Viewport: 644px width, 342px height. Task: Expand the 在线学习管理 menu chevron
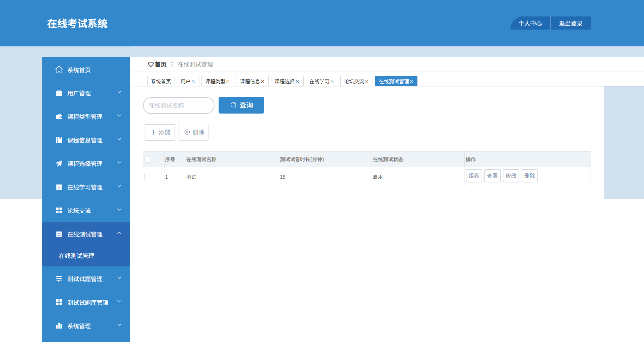tap(119, 186)
